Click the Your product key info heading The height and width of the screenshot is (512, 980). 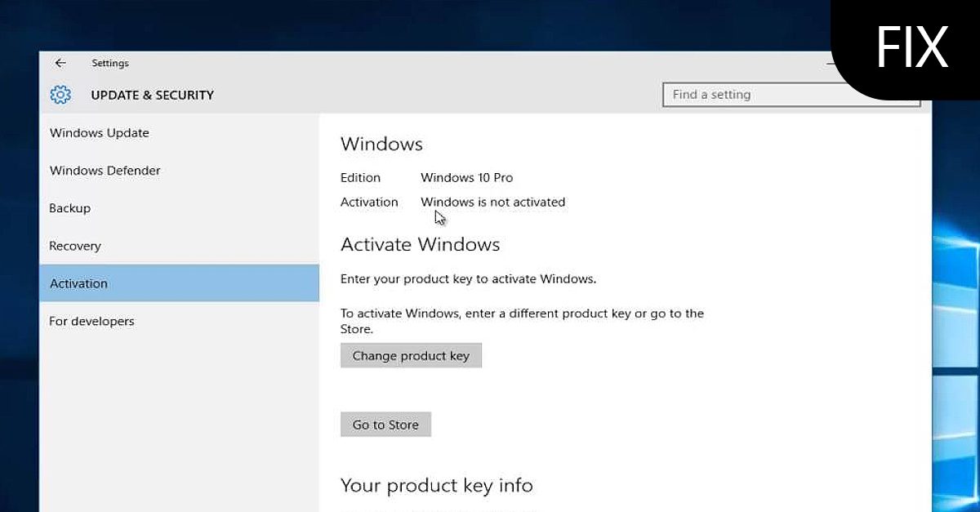[437, 485]
